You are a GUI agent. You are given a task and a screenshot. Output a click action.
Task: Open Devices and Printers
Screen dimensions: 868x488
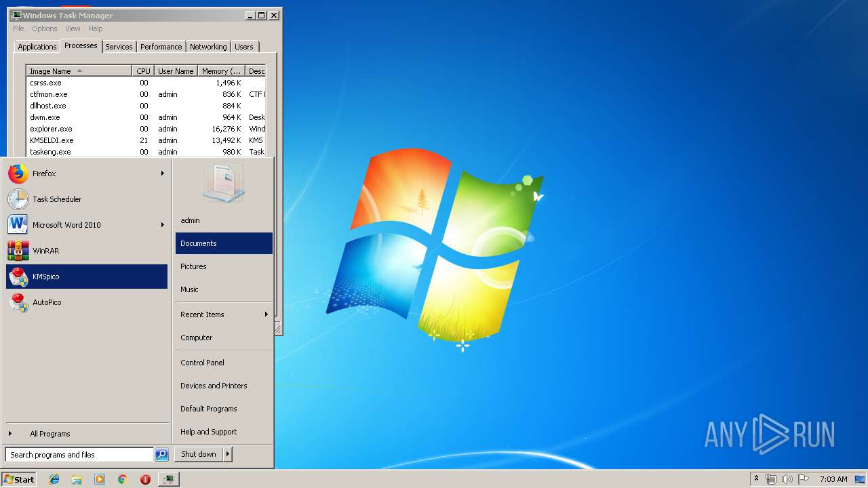pos(224,386)
